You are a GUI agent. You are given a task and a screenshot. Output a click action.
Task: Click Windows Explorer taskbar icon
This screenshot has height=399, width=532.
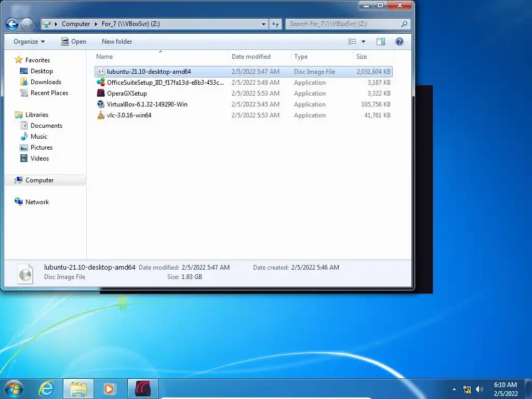tap(78, 389)
